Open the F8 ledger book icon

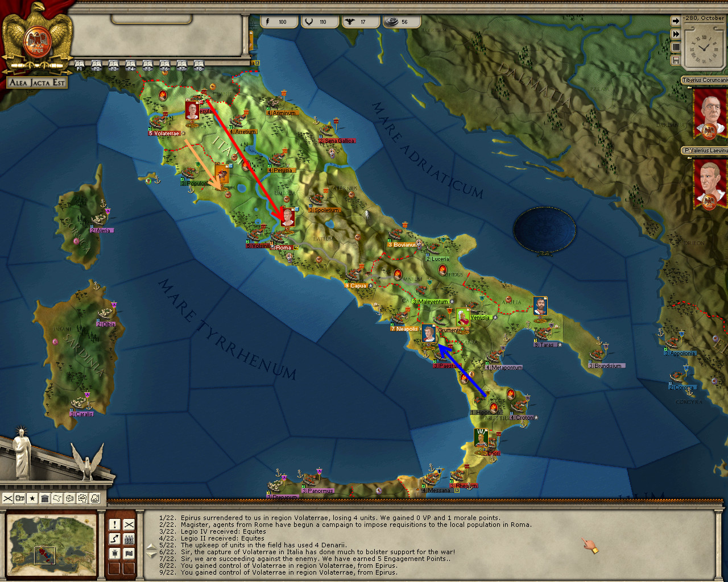point(198,65)
